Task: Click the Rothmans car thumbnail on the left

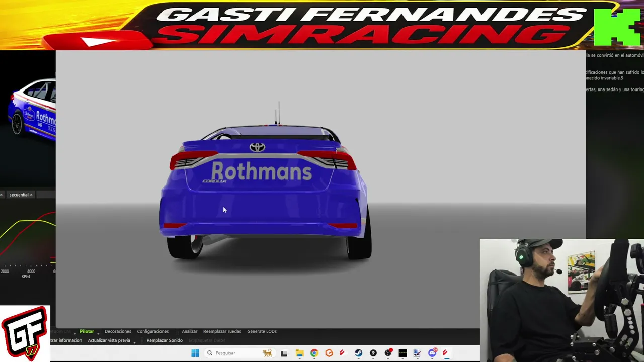Action: point(31,108)
